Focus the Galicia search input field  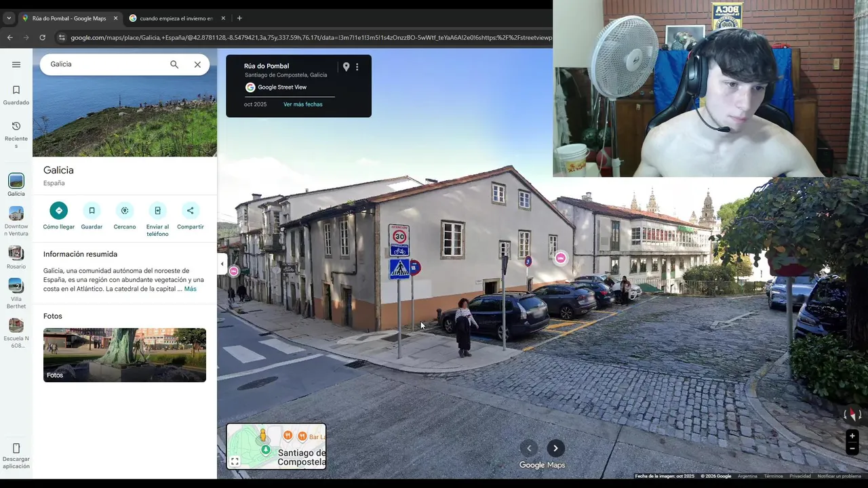[x=105, y=64]
